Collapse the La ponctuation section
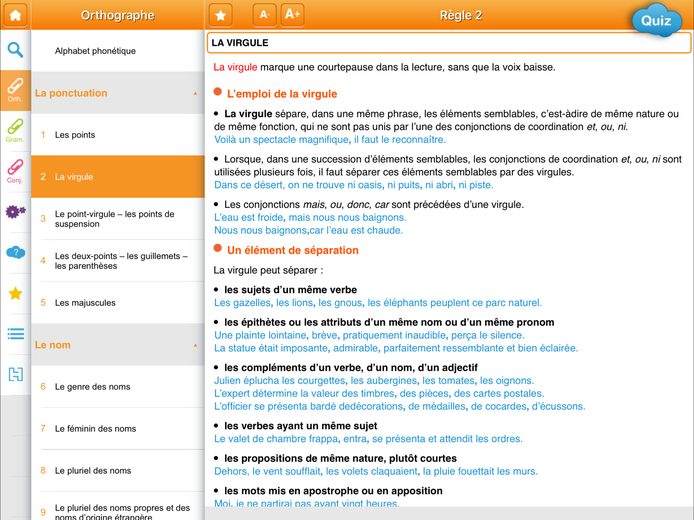The image size is (694, 520). [x=118, y=93]
